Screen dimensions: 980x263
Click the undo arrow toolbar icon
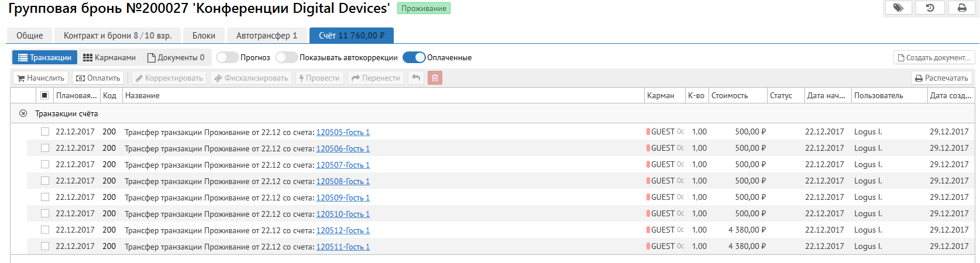point(415,78)
